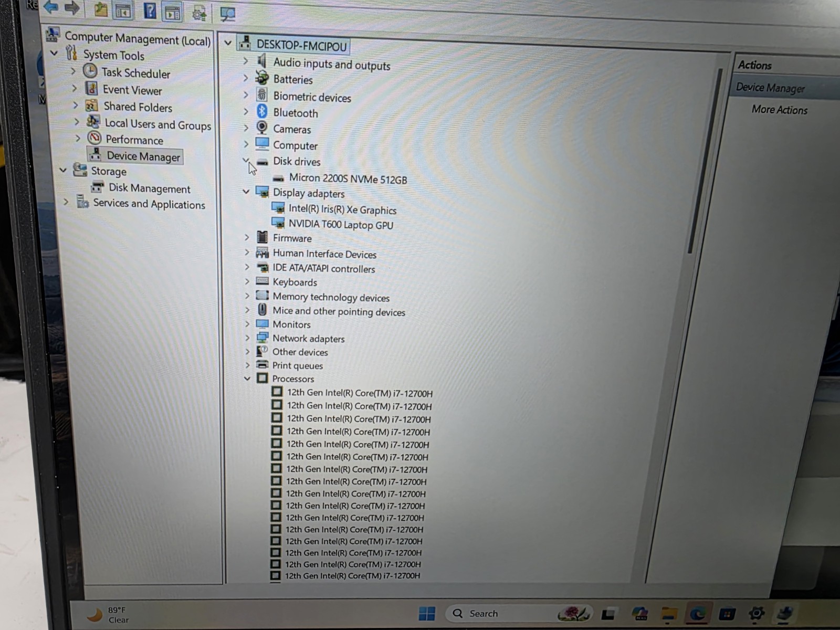Viewport: 840px width, 630px height.
Task: Select the Bluetooth icon
Action: 262,111
